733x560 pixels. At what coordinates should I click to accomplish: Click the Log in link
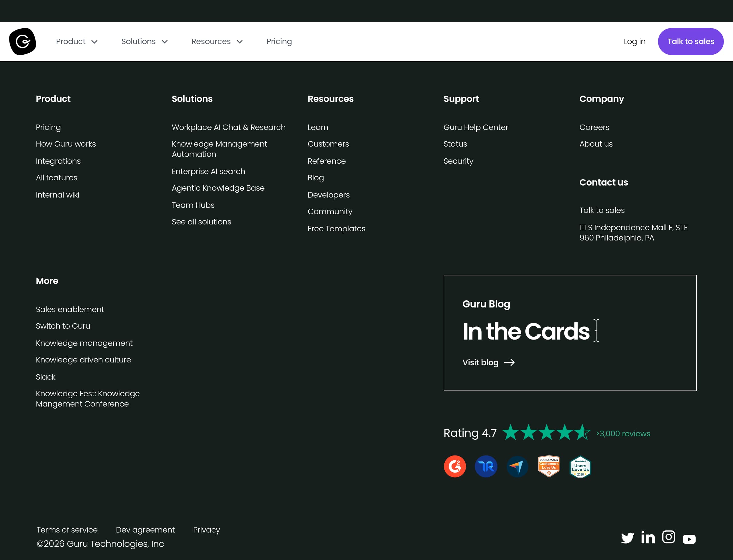[634, 41]
